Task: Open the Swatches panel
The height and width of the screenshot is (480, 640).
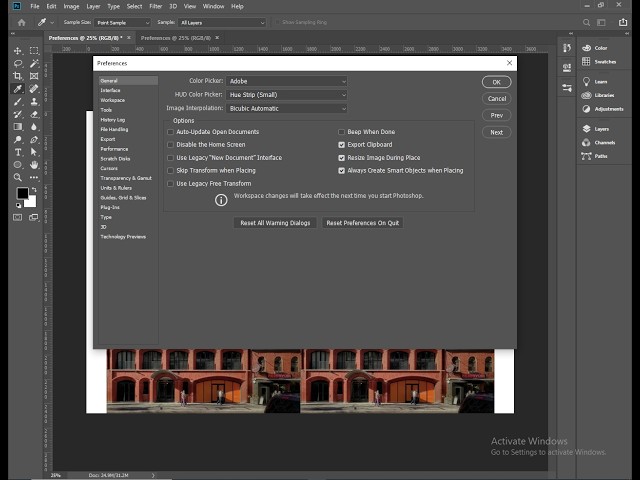Action: pyautogui.click(x=599, y=62)
